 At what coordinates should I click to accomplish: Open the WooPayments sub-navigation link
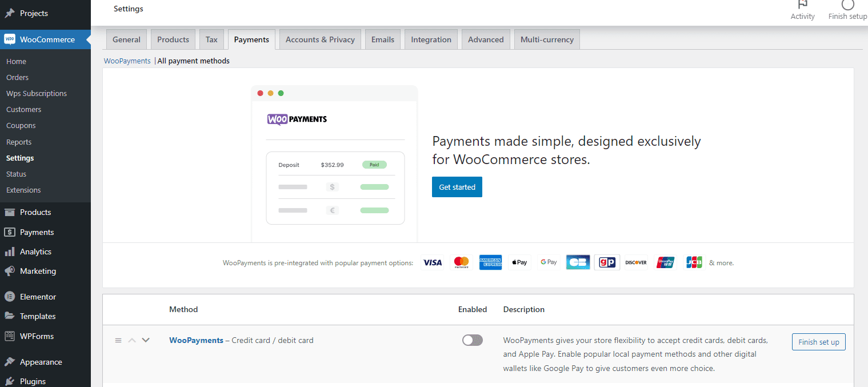tap(127, 61)
